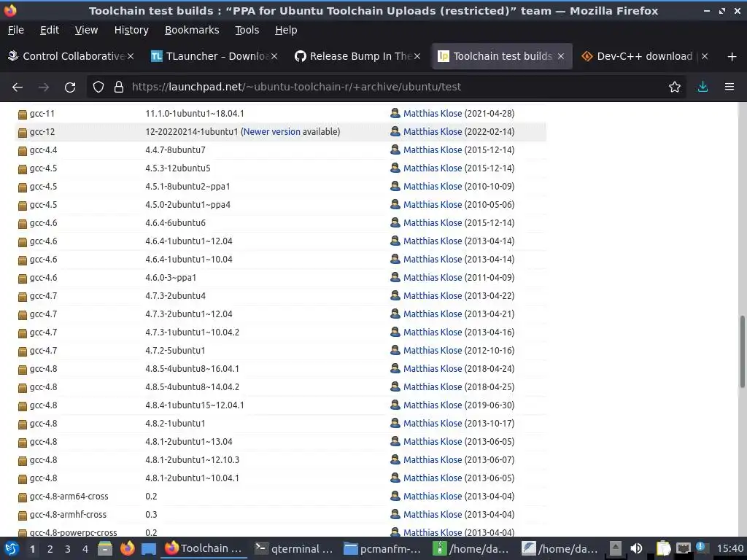The height and width of the screenshot is (560, 747).
Task: Close the Dev-C++ download tab
Action: pos(705,56)
